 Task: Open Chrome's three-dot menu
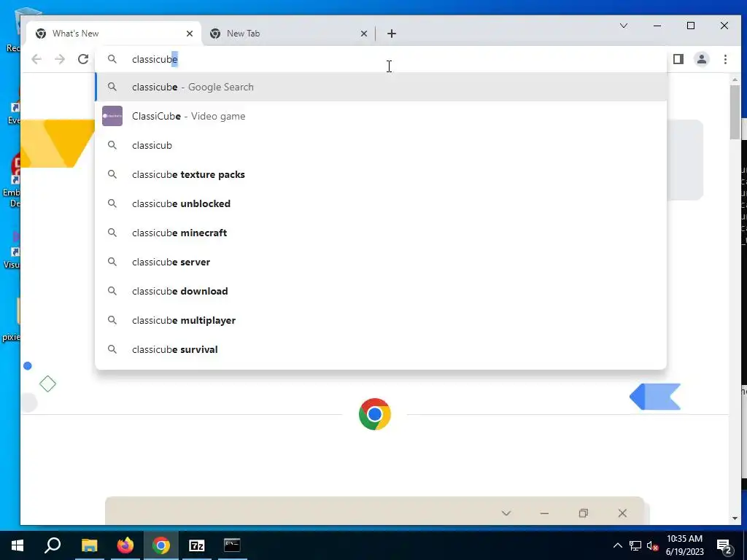click(725, 59)
